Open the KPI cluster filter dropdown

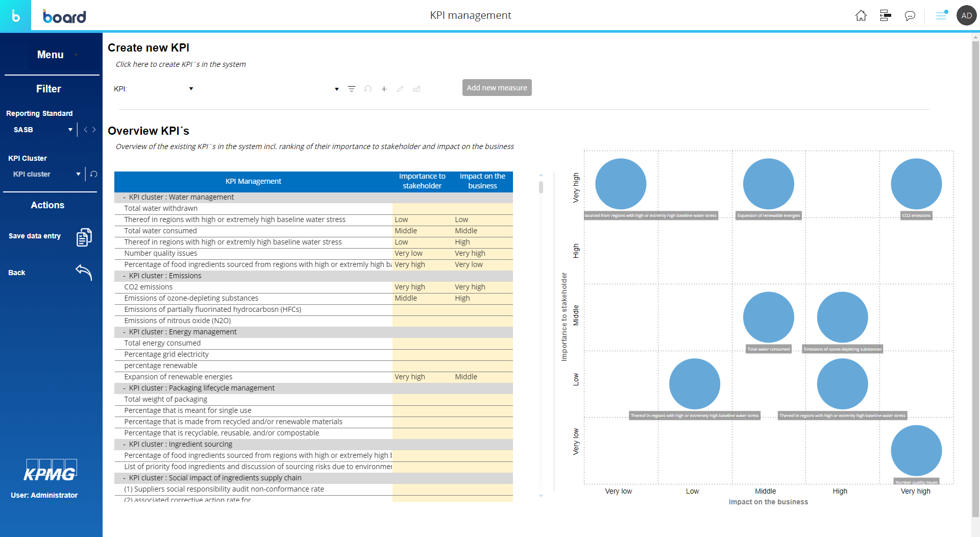pyautogui.click(x=78, y=174)
